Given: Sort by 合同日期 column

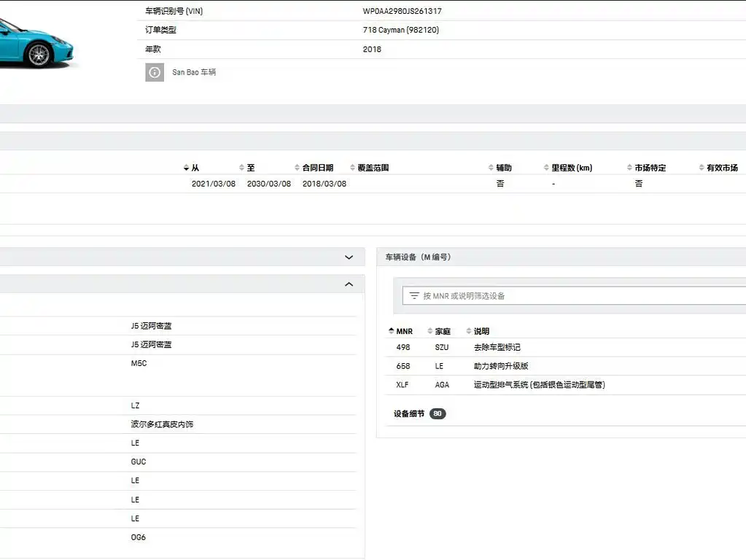Looking at the screenshot, I should [x=314, y=168].
